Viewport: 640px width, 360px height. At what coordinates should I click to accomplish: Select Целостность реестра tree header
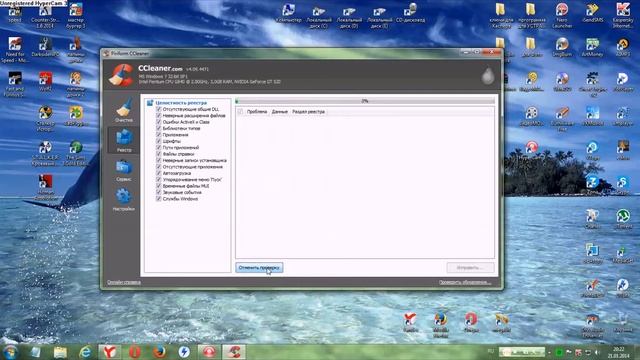(x=181, y=103)
